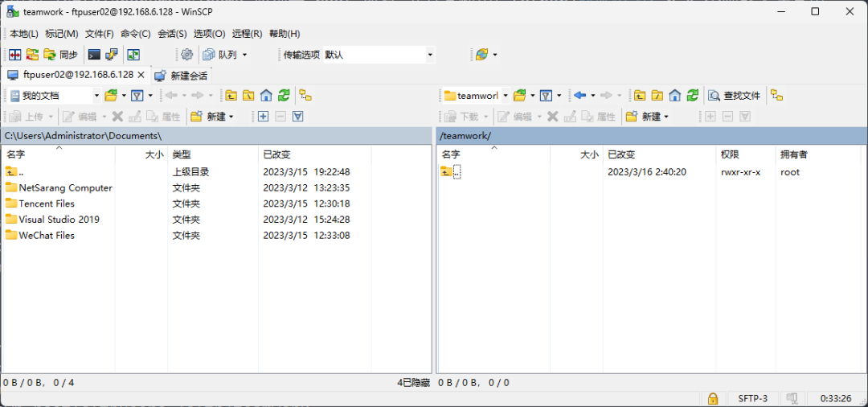Expand the dropdown arrow beside the globe icon
This screenshot has height=407, width=868.
tap(495, 55)
